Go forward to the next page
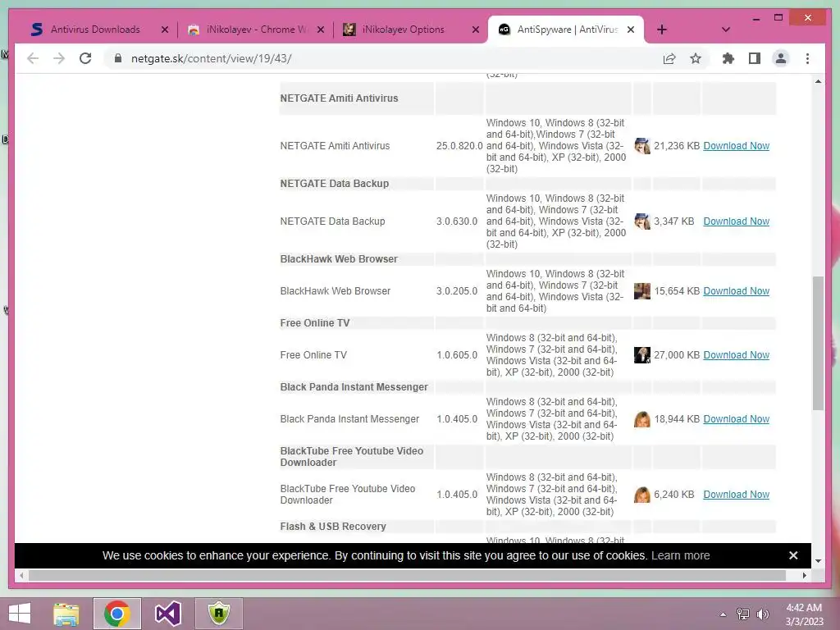This screenshot has width=840, height=630. (x=59, y=58)
